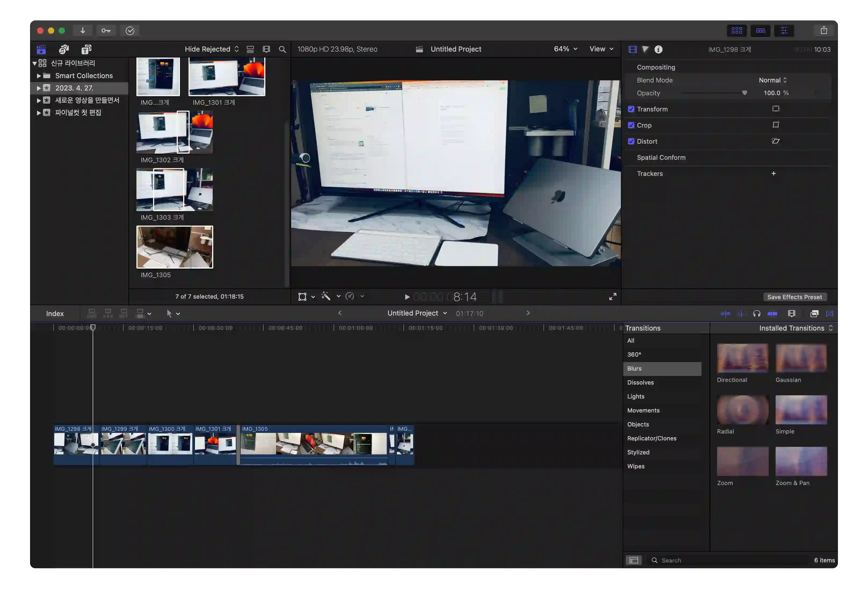Toggle the viewer fullscreen arrows icon
Viewport: 868px width, 608px height.
(x=612, y=297)
